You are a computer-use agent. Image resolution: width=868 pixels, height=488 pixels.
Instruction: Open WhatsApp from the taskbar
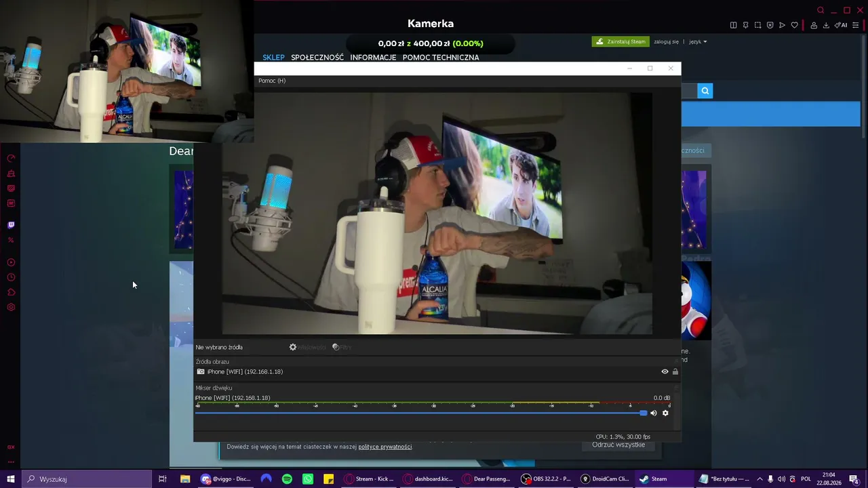(308, 479)
